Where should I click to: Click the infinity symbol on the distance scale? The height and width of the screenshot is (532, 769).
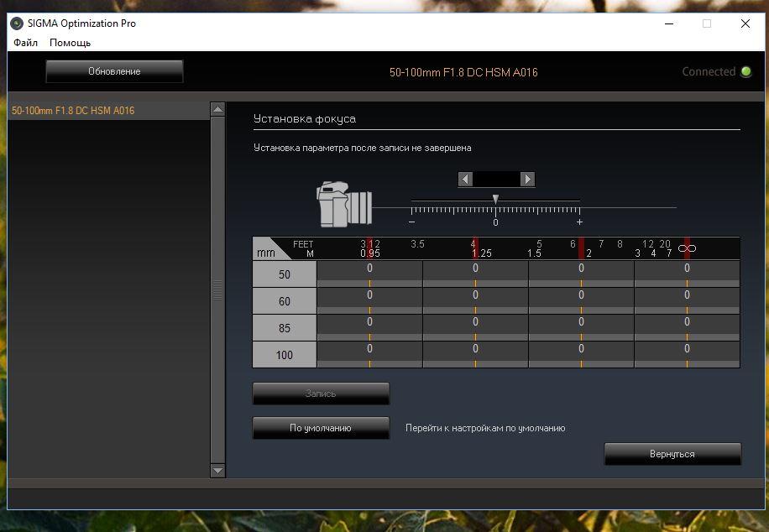tap(687, 248)
